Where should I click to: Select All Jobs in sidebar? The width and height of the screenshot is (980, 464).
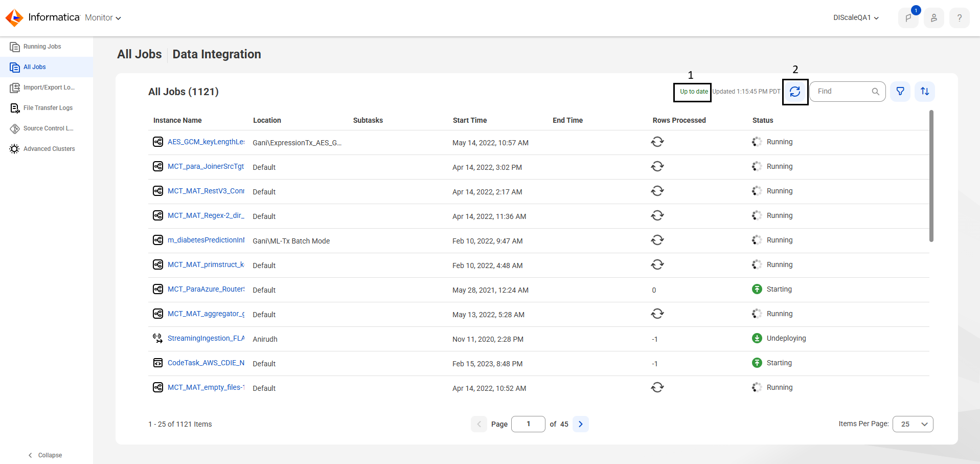tap(47, 67)
